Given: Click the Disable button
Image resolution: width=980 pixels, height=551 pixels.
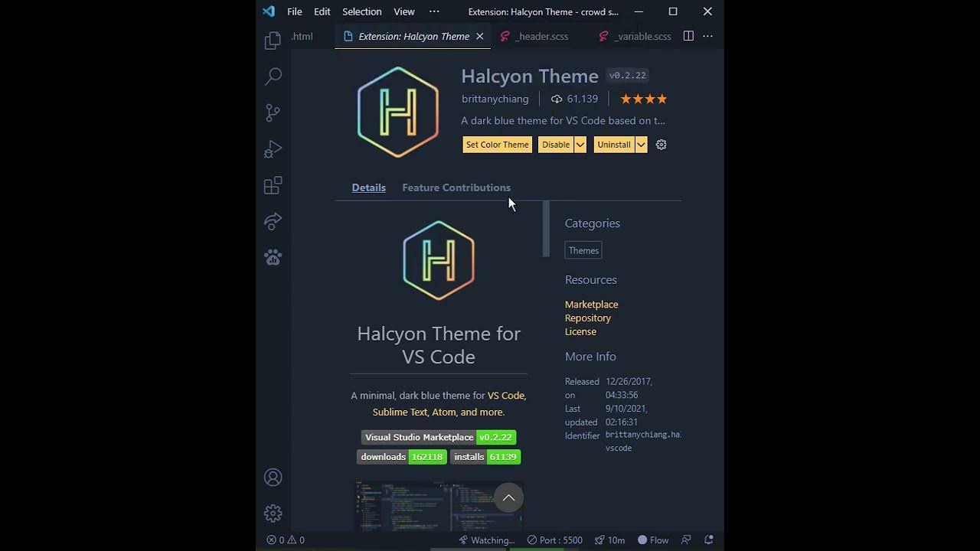Looking at the screenshot, I should click(x=556, y=145).
